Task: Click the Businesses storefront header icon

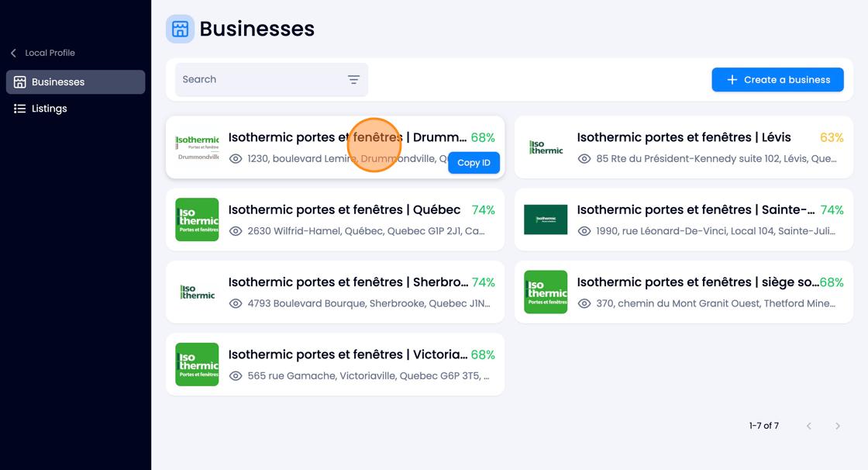Action: point(180,29)
